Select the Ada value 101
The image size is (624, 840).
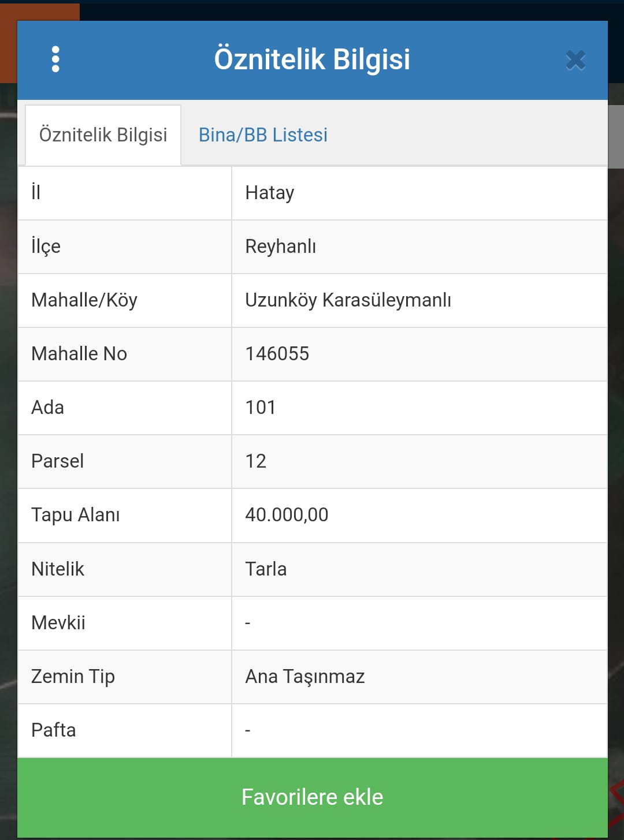point(261,408)
